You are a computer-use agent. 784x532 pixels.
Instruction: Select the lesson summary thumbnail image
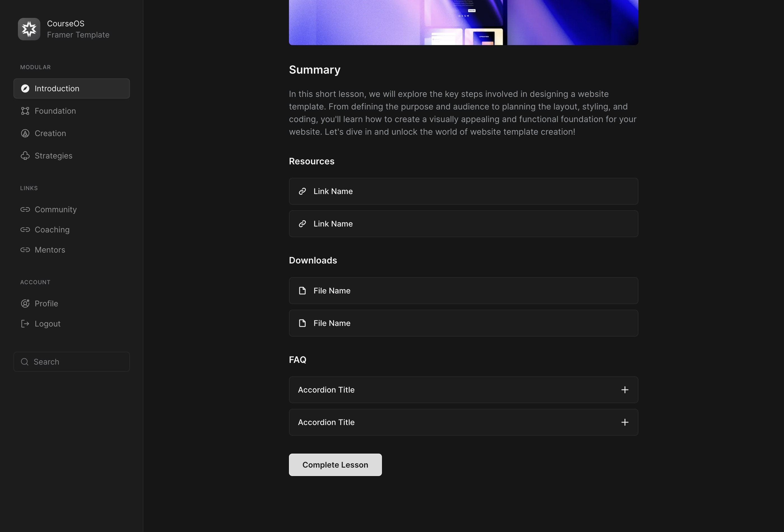(463, 23)
